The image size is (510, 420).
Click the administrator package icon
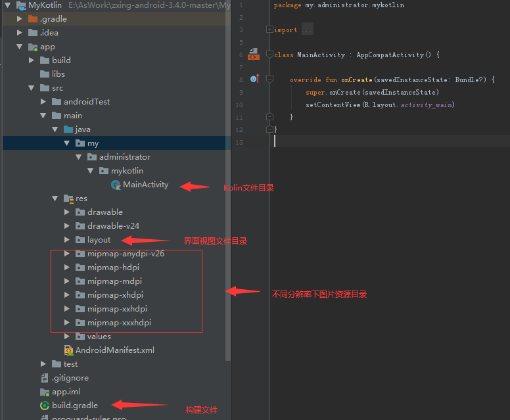click(x=92, y=157)
